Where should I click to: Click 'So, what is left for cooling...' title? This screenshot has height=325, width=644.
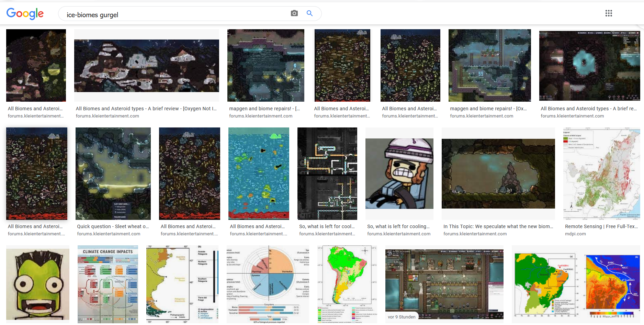pos(398,226)
